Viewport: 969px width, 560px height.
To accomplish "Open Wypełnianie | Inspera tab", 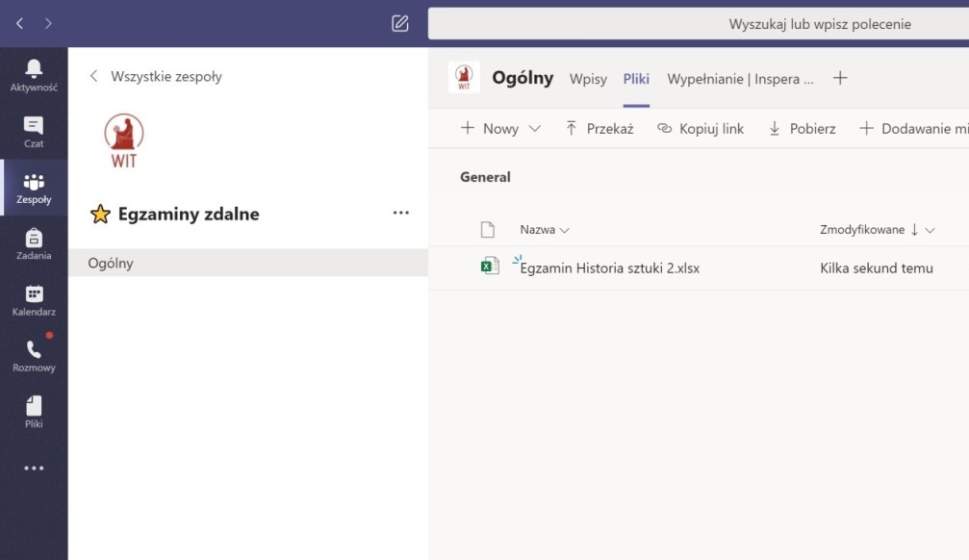I will [740, 79].
